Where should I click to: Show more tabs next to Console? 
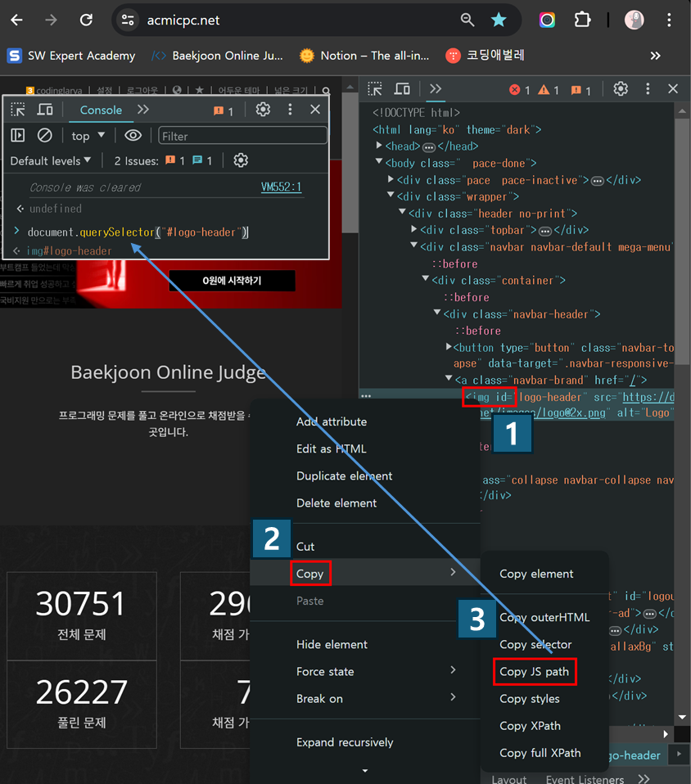143,110
